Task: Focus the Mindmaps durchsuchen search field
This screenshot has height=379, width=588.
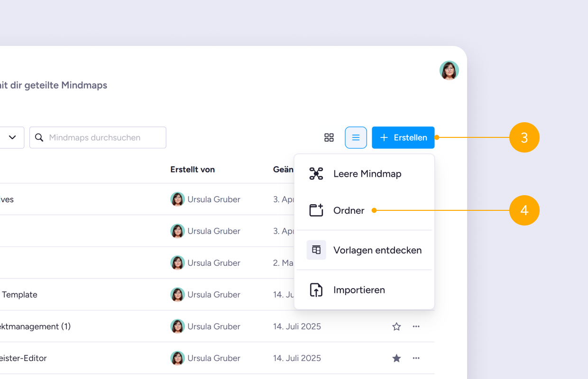Action: pyautogui.click(x=98, y=137)
